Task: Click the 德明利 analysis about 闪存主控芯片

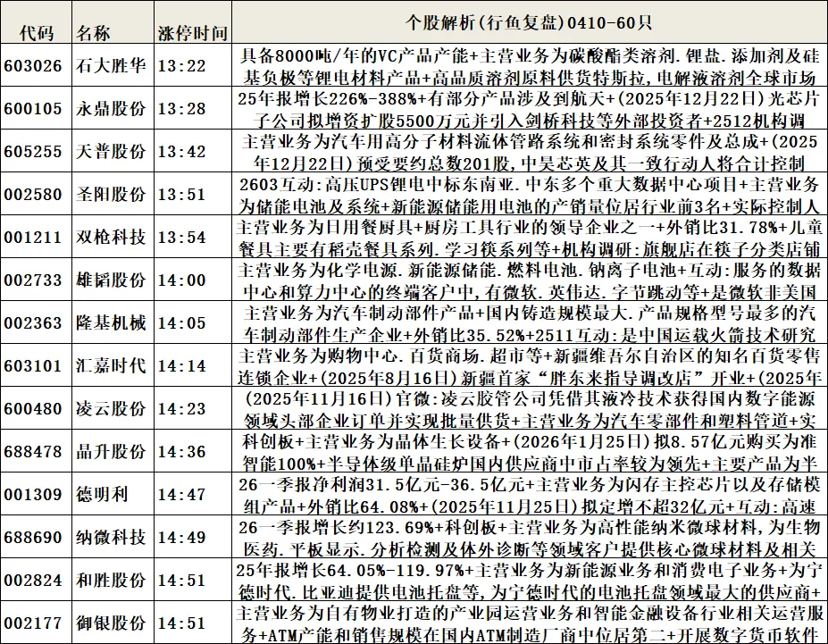Action: click(x=530, y=495)
